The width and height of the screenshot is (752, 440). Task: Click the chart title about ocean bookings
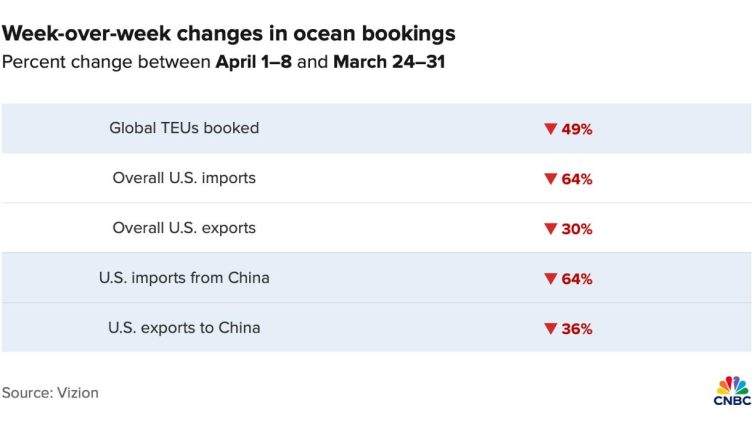[228, 33]
